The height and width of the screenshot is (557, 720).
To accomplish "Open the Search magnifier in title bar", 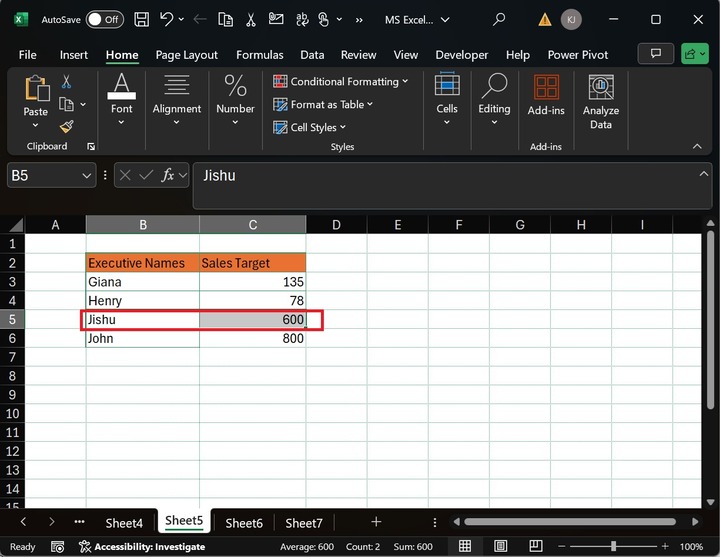I will [x=499, y=19].
